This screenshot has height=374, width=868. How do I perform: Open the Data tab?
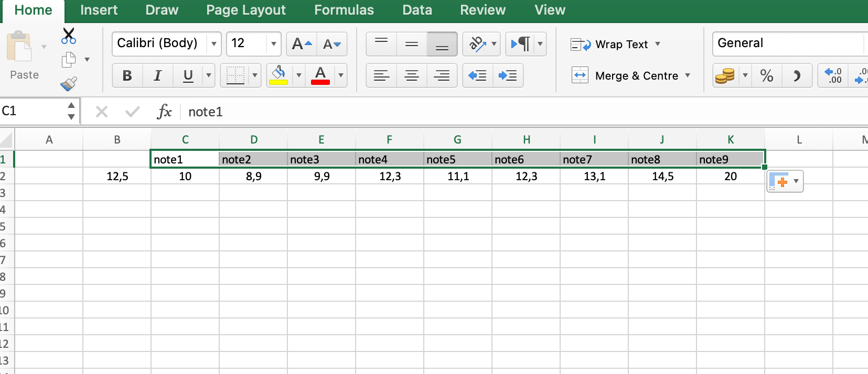(x=417, y=10)
